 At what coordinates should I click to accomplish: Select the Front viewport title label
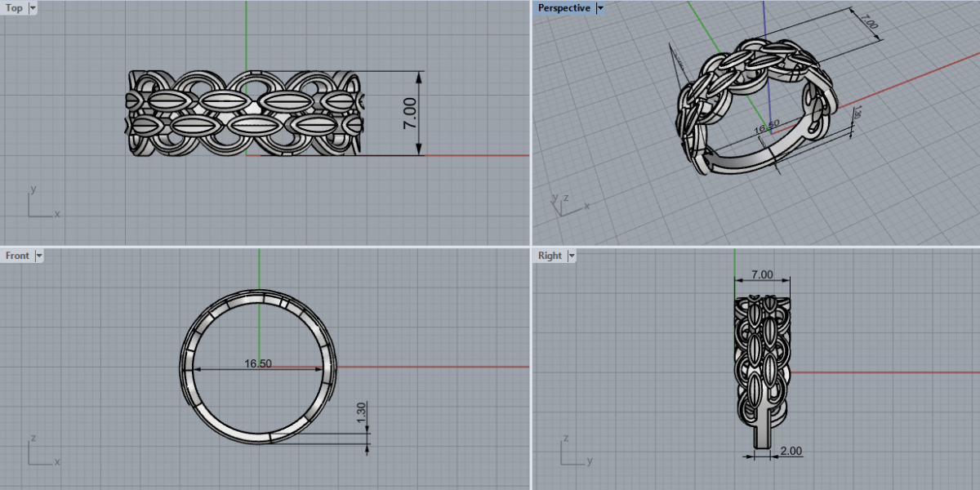(17, 256)
